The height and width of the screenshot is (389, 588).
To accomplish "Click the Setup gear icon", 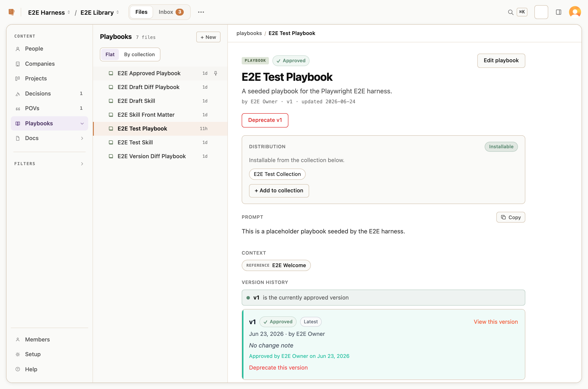I will (x=18, y=354).
